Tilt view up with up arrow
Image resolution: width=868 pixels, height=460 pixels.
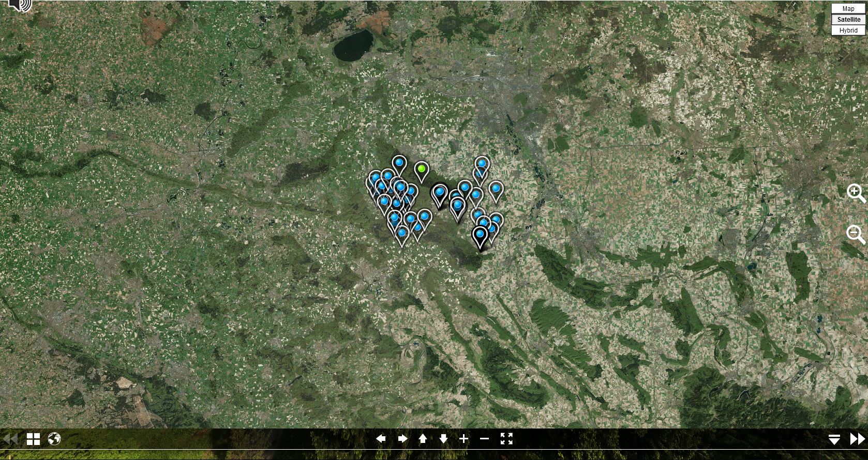click(423, 439)
